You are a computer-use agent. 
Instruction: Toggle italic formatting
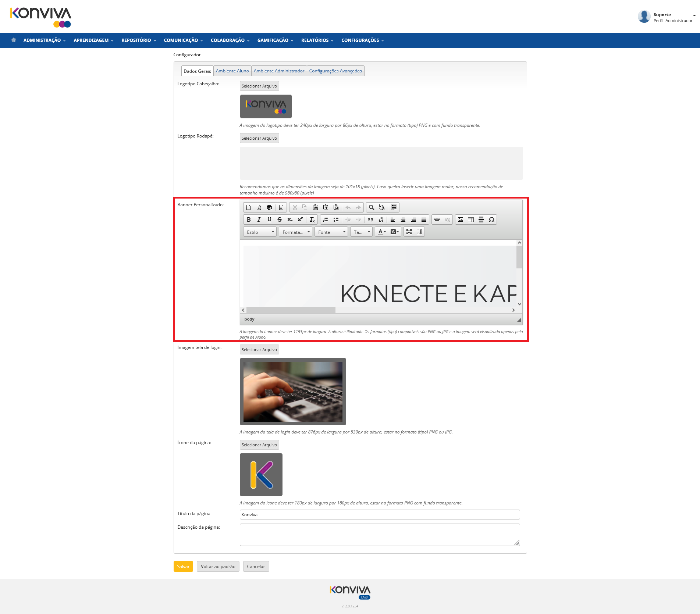click(x=259, y=219)
